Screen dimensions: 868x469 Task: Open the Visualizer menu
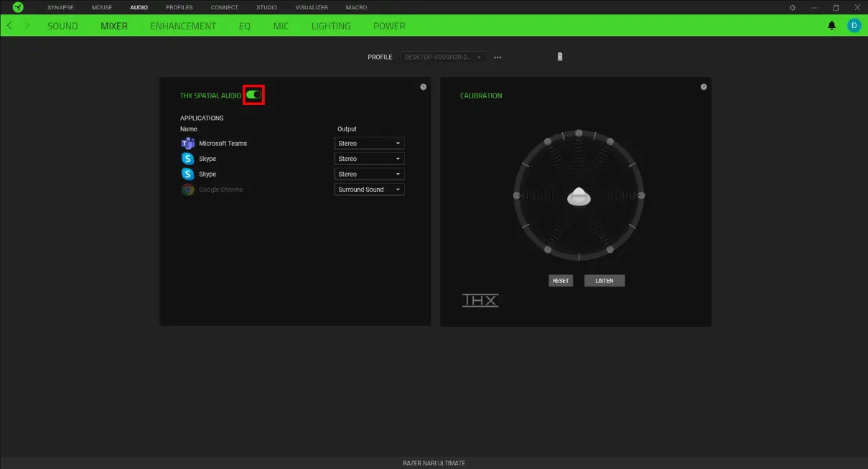click(311, 7)
